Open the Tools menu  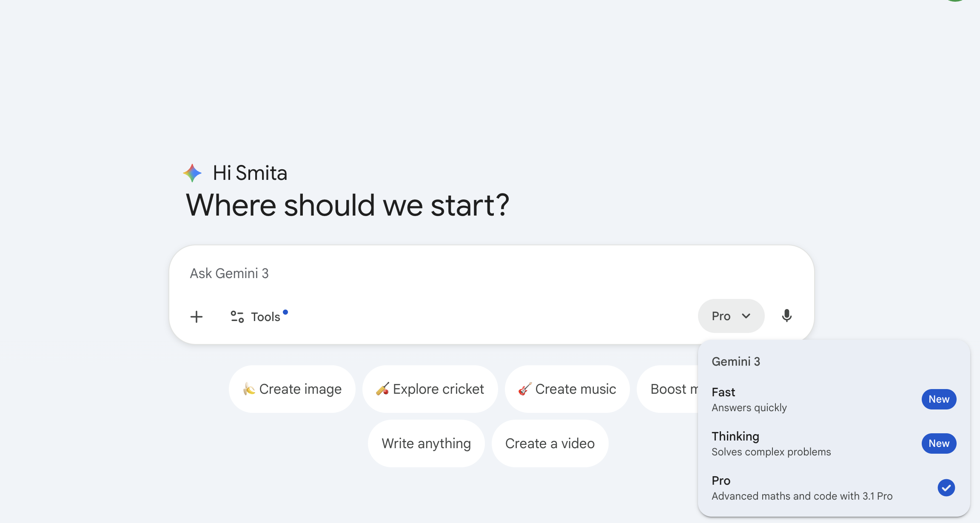259,317
